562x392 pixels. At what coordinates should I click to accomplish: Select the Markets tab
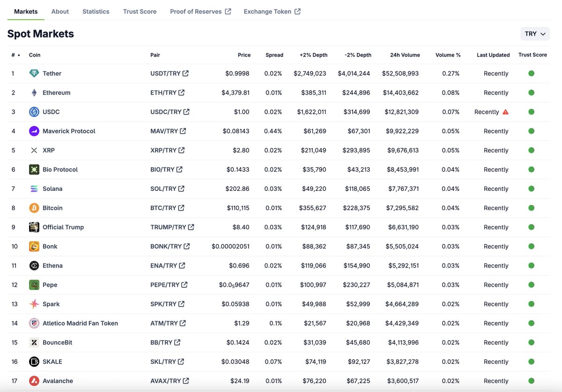click(x=26, y=11)
